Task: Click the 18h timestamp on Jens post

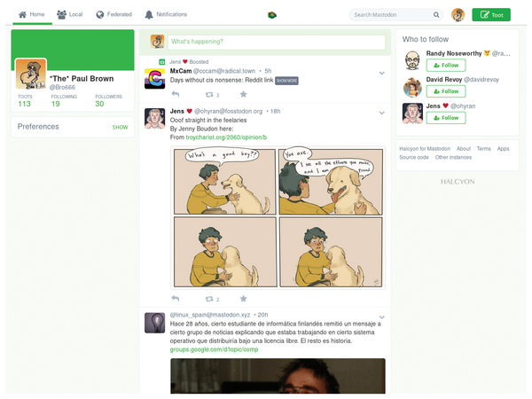Action: tap(275, 112)
